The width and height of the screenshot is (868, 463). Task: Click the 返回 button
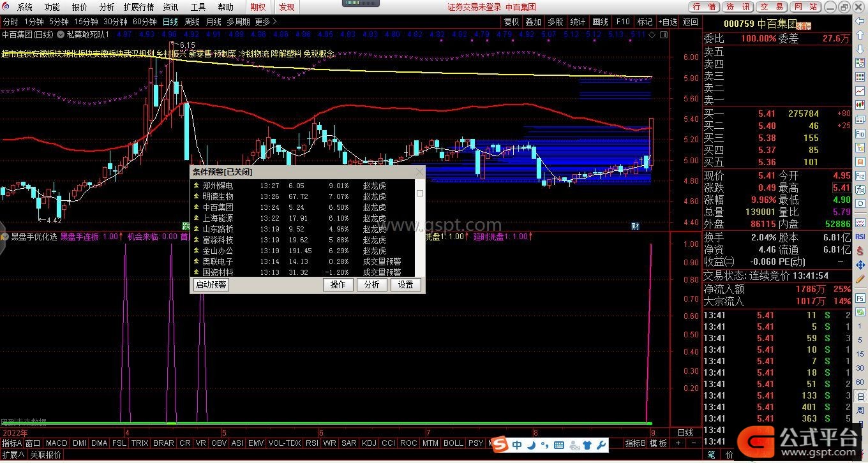click(x=691, y=22)
